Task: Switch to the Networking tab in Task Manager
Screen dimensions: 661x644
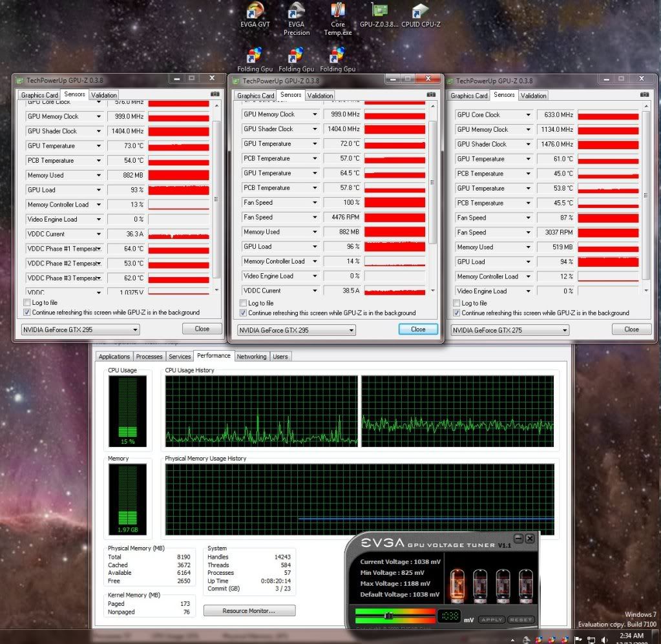Action: click(251, 357)
